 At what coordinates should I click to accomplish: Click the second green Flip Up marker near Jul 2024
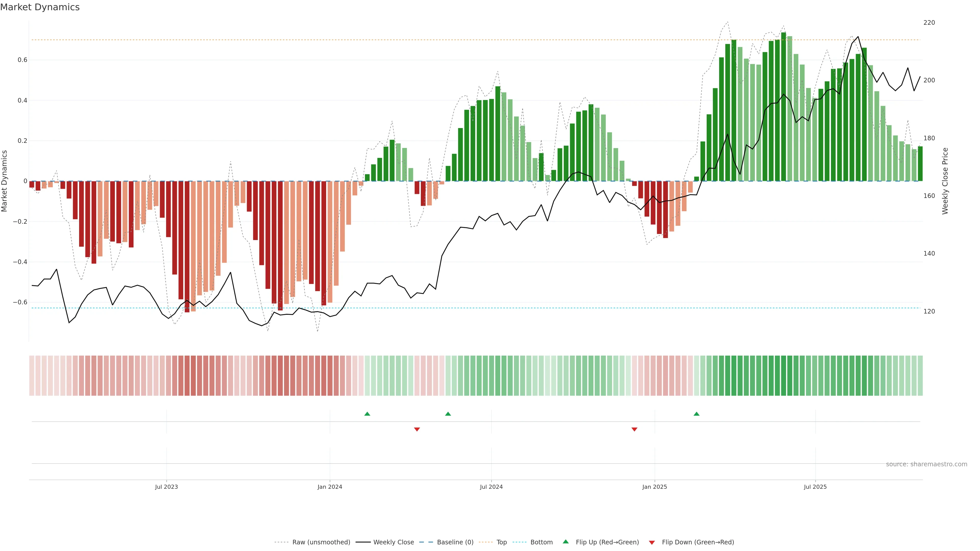click(448, 414)
